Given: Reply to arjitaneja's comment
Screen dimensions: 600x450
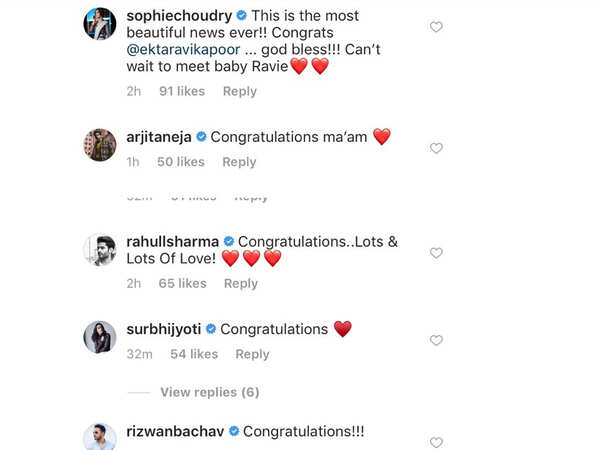Looking at the screenshot, I should pyautogui.click(x=239, y=162).
